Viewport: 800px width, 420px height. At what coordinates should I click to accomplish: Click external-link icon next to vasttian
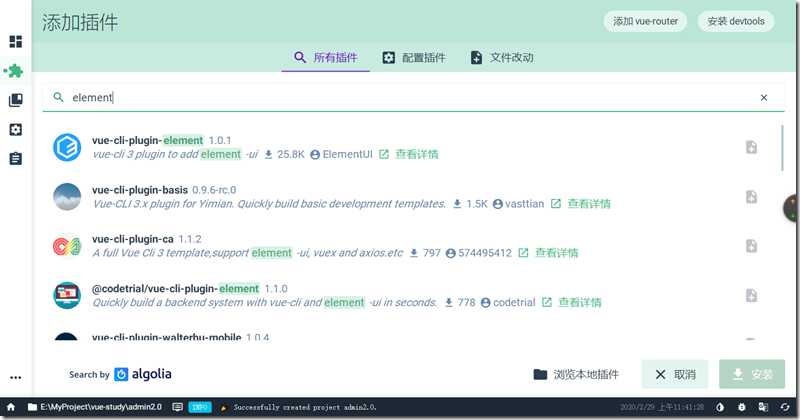(x=556, y=204)
